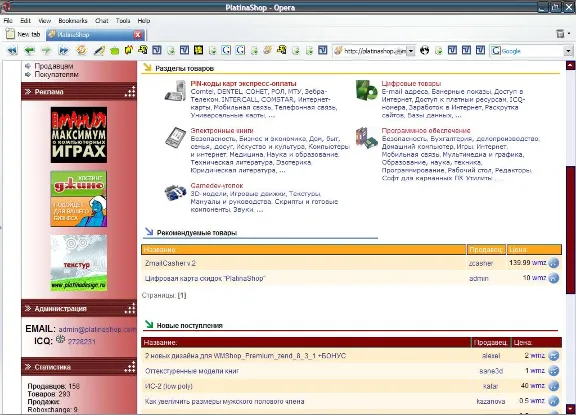This screenshot has height=415, width=576.
Task: Click page number [1] under Страницы
Action: tap(182, 295)
